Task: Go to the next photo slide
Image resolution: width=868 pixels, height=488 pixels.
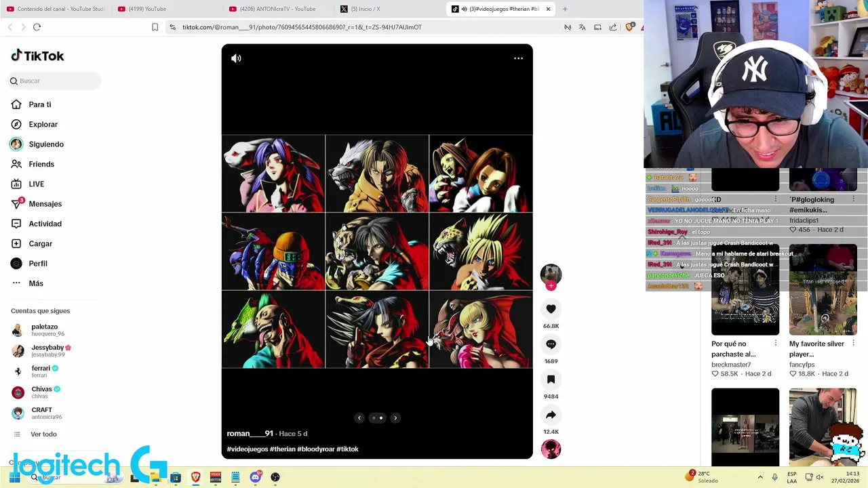Action: (395, 418)
